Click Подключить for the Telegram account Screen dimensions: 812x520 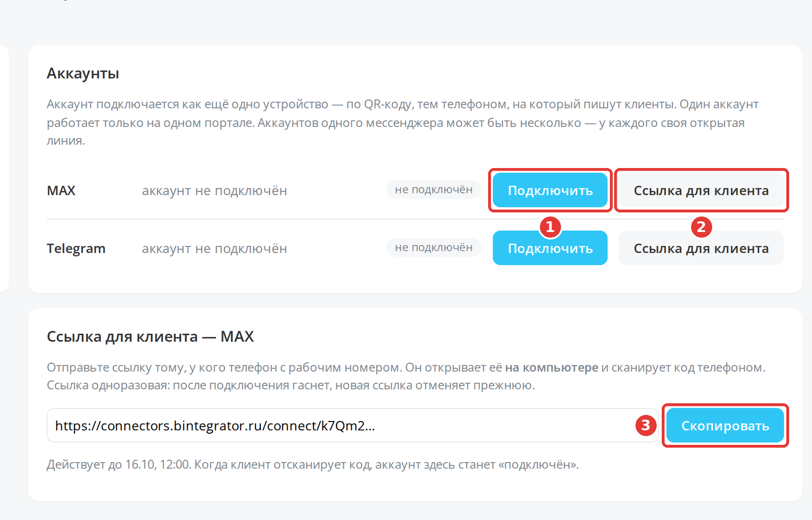coord(550,248)
